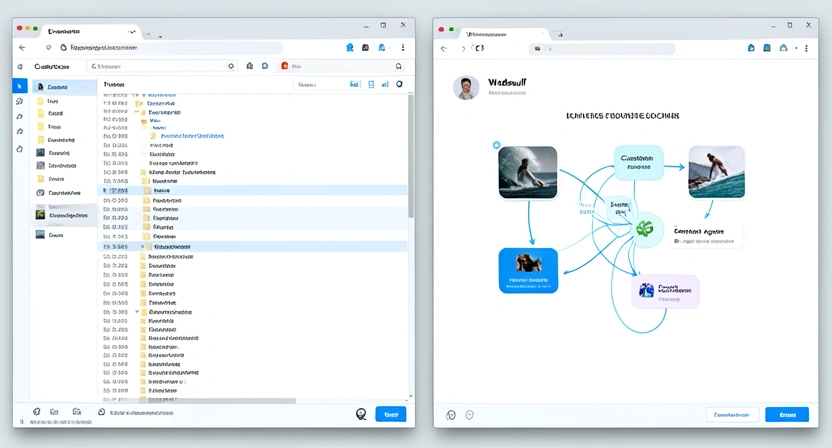This screenshot has height=448, width=832.
Task: Click the blue button at the file manager bottom right
Action: pos(390,414)
